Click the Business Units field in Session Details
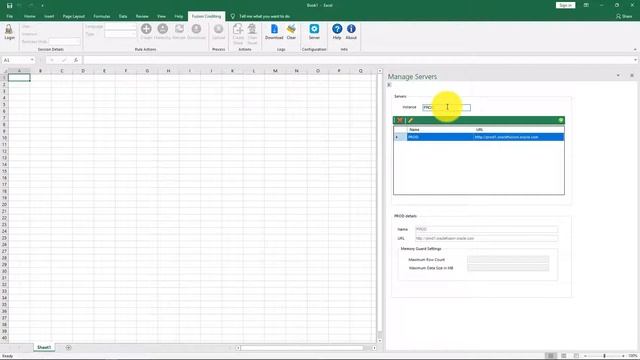640x360 pixels. click(64, 42)
